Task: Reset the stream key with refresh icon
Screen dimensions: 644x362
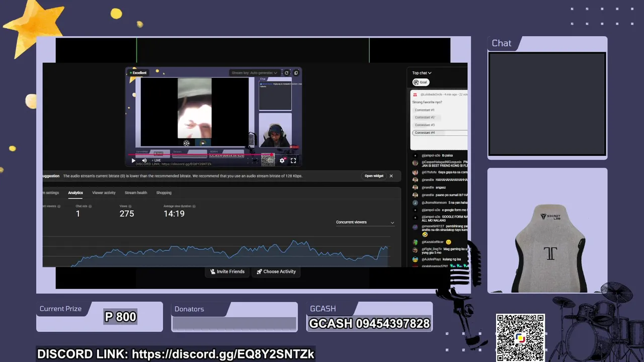Action: pyautogui.click(x=286, y=73)
